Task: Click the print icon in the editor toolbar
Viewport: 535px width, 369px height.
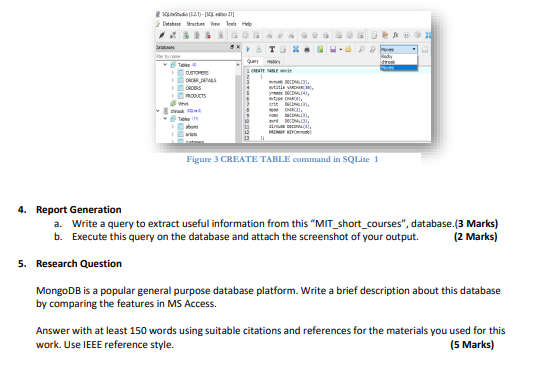Action: [307, 49]
